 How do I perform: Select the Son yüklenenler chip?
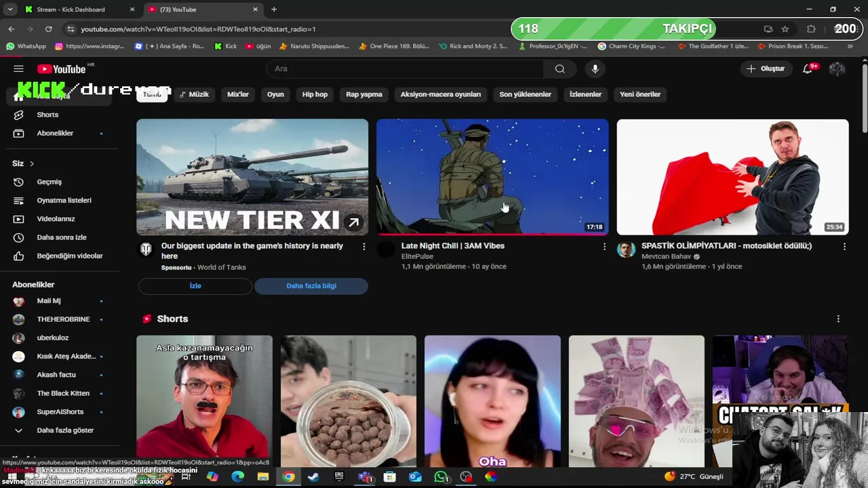[526, 94]
